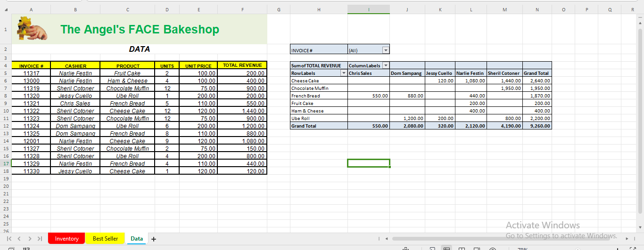Image resolution: width=644 pixels, height=250 pixels.
Task: Click the horizontal scrollbar left arrow
Action: (387, 239)
